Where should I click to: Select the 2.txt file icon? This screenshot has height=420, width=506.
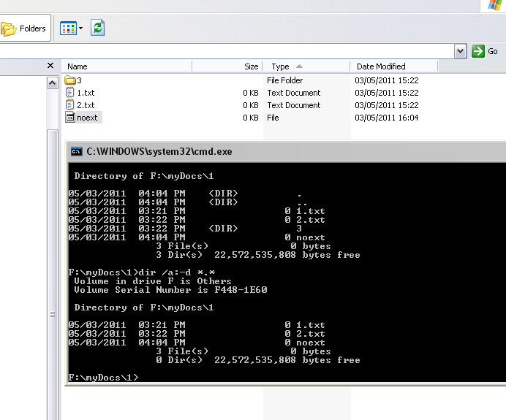pos(70,105)
